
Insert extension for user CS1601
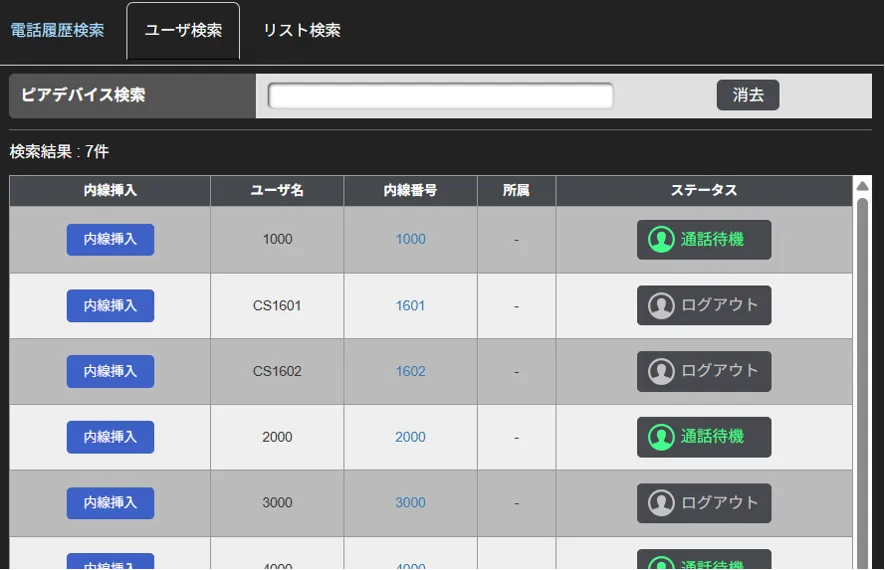pyautogui.click(x=110, y=306)
